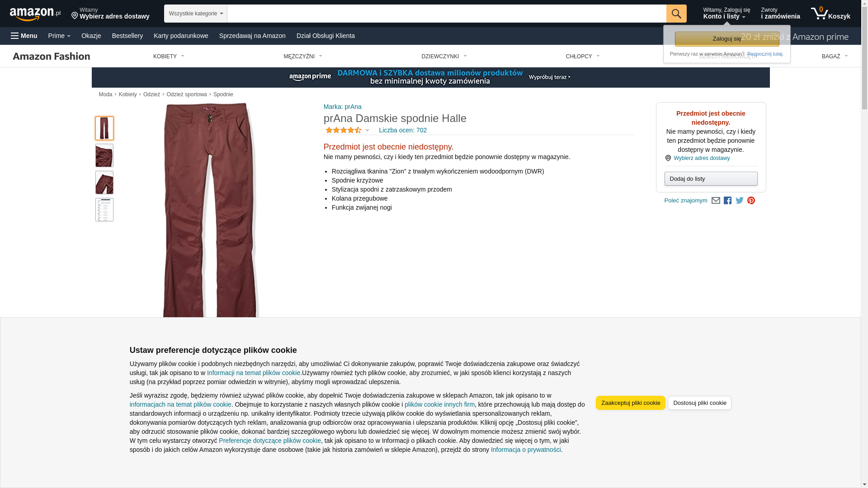
Task: Expand KOBIETY fashion category menu
Action: [x=169, y=56]
